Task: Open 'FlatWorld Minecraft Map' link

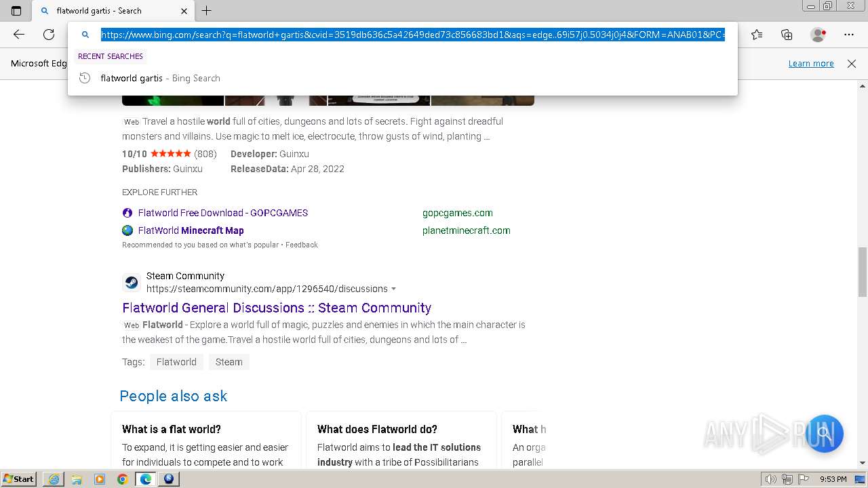Action: tap(191, 230)
